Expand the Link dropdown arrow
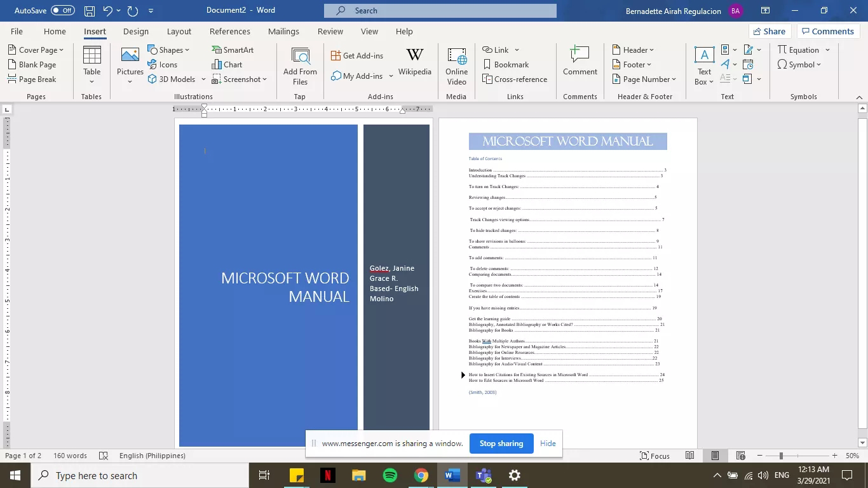This screenshot has height=488, width=868. [517, 50]
